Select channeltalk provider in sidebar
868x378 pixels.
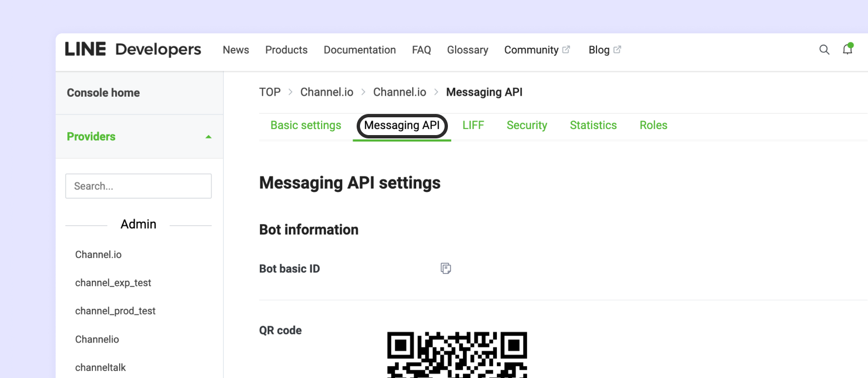pos(101,367)
